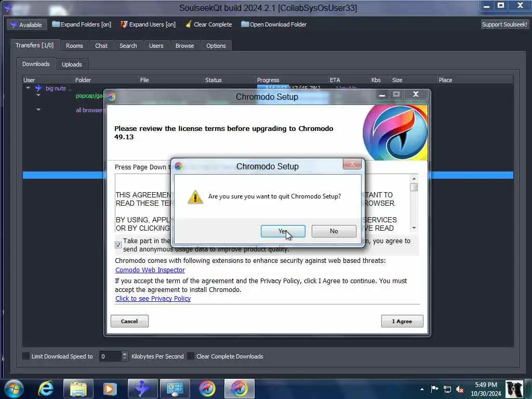Close the quit confirmation dialog

(x=352, y=164)
